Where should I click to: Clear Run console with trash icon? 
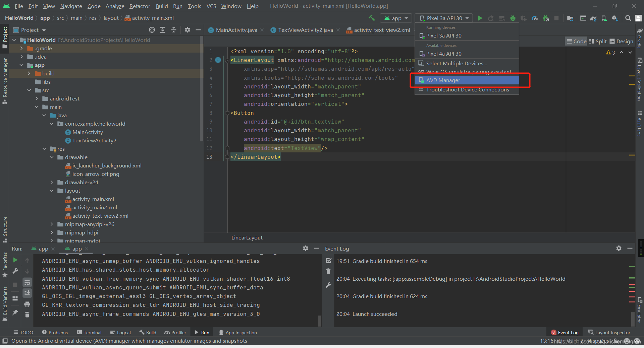click(x=27, y=315)
